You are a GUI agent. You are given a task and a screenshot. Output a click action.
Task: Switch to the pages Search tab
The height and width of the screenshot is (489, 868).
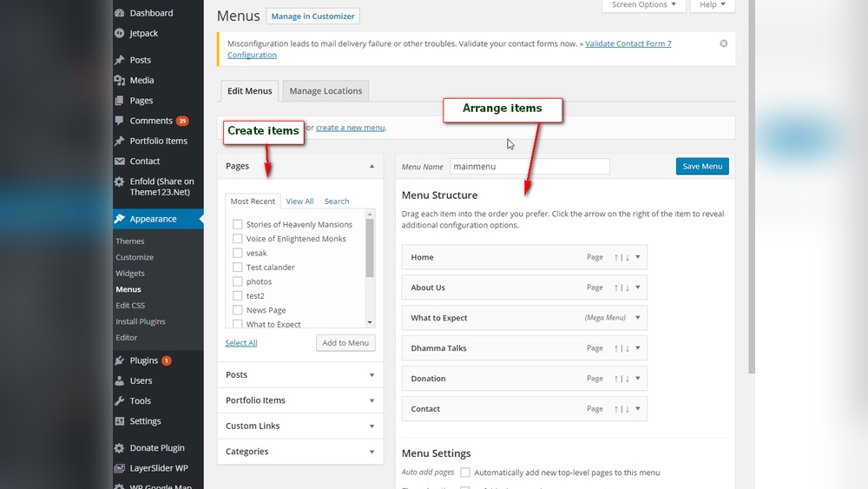337,201
